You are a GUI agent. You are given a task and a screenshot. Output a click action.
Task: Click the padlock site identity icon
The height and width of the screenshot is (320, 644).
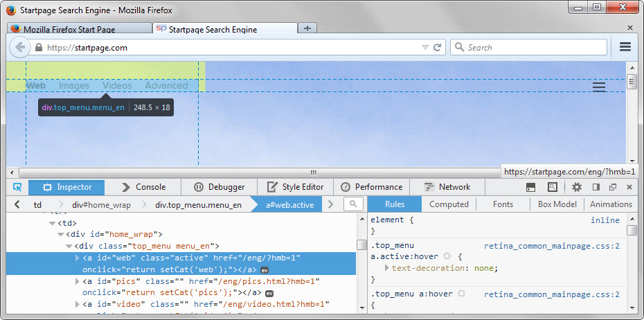pos(39,48)
